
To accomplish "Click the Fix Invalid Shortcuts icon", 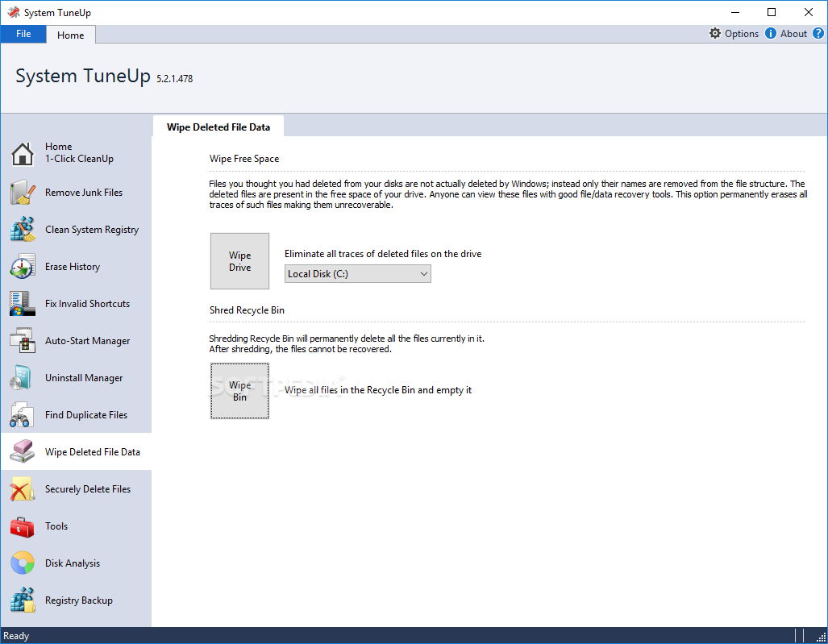I will pos(23,304).
